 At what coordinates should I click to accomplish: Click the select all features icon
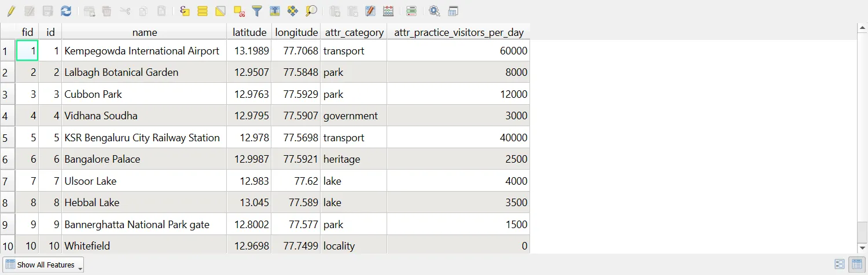pos(203,11)
